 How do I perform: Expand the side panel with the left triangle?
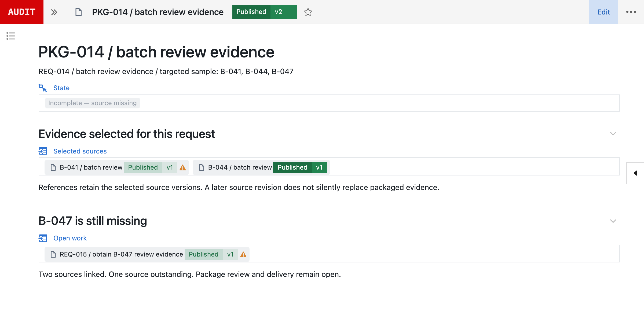tap(635, 173)
